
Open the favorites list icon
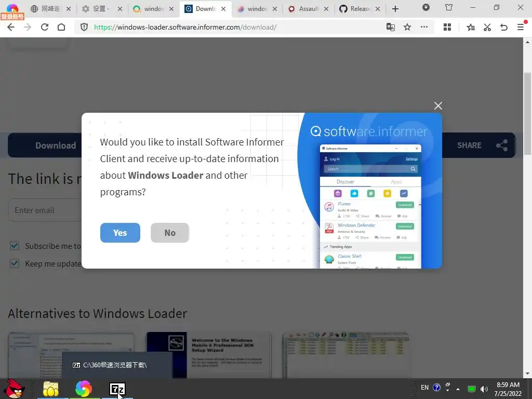471,27
